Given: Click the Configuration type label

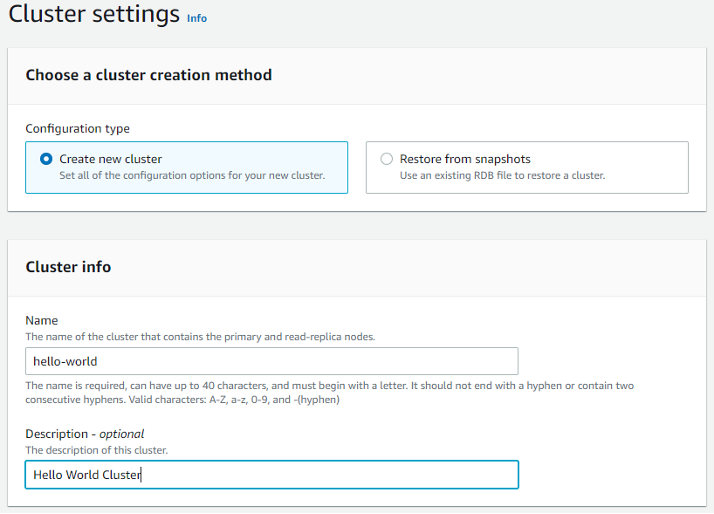Looking at the screenshot, I should tap(77, 129).
